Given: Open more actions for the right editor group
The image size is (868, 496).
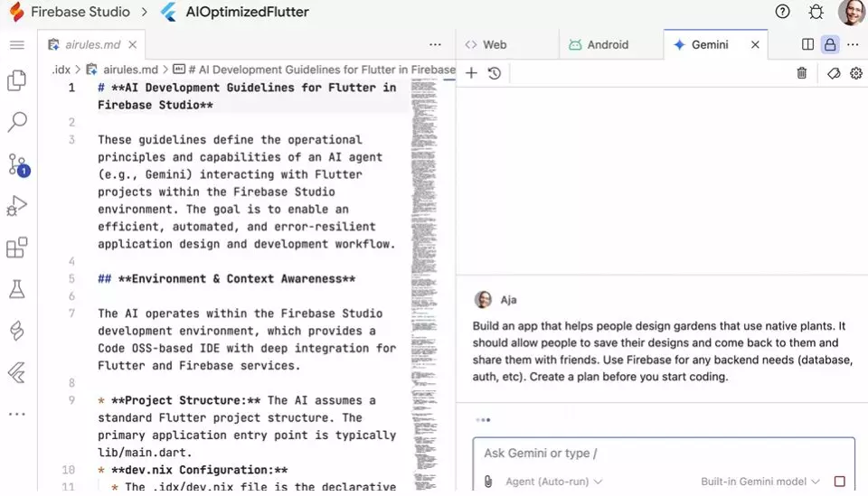Looking at the screenshot, I should pos(853,45).
